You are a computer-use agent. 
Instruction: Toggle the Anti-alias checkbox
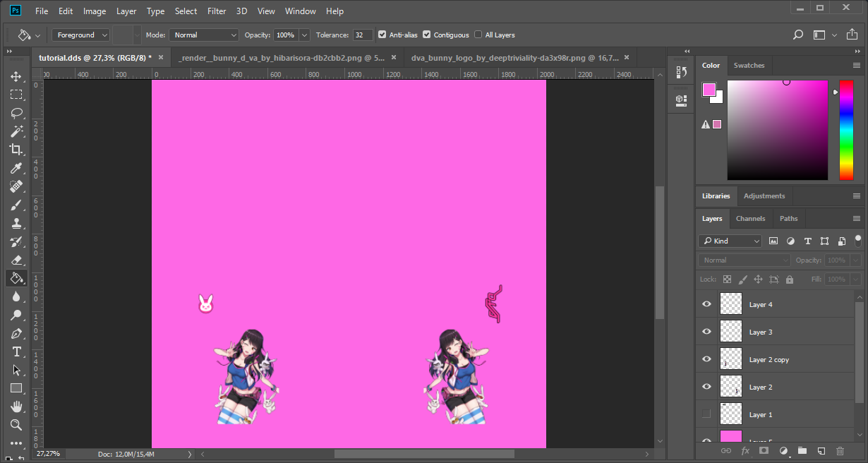[382, 35]
